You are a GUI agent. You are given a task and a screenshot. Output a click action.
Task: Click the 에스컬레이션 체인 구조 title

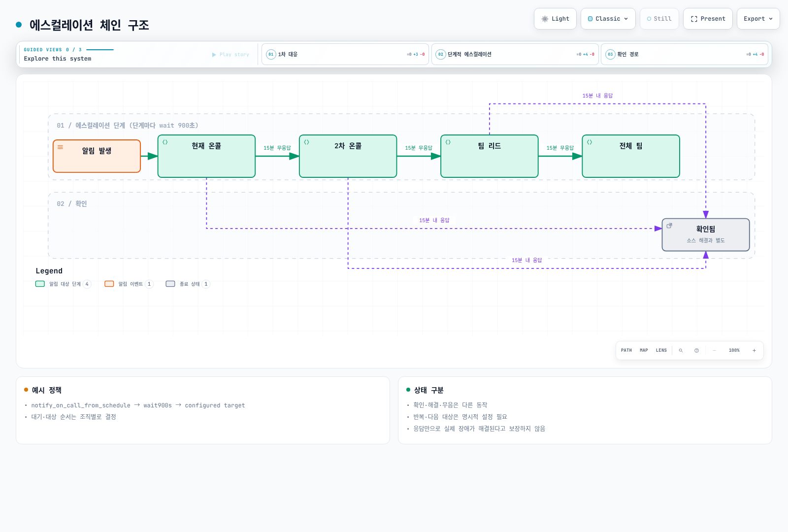pyautogui.click(x=89, y=25)
